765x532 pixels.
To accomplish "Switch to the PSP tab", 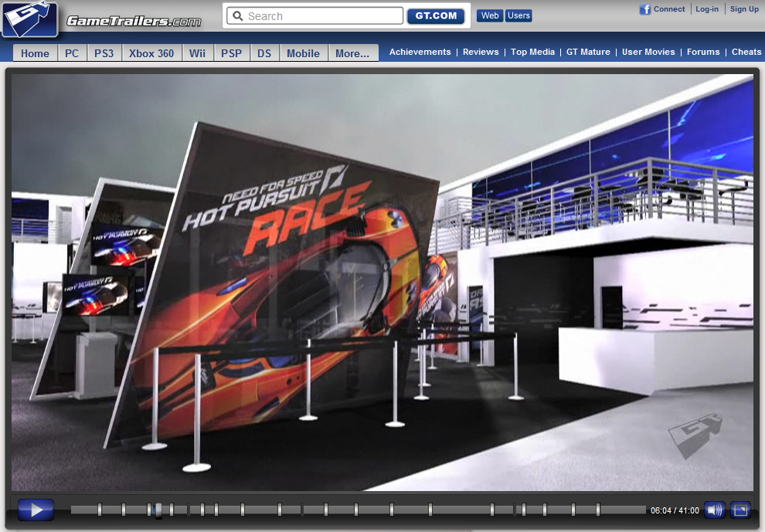I will click(x=231, y=53).
